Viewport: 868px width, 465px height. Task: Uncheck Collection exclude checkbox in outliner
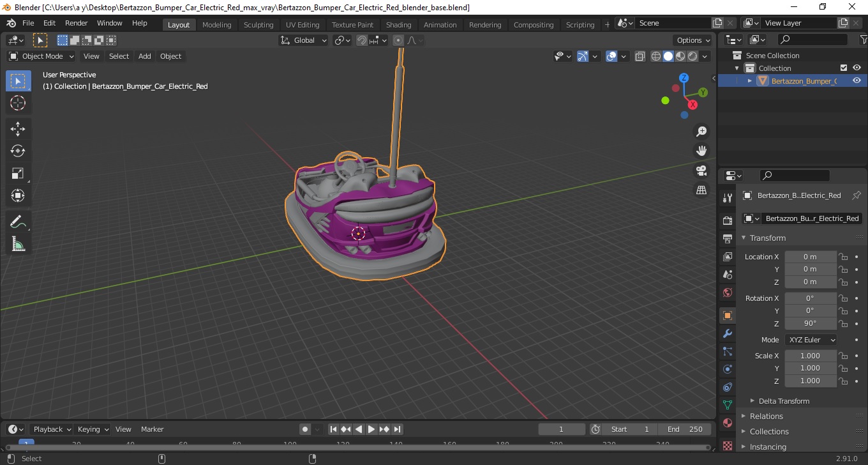(x=844, y=68)
